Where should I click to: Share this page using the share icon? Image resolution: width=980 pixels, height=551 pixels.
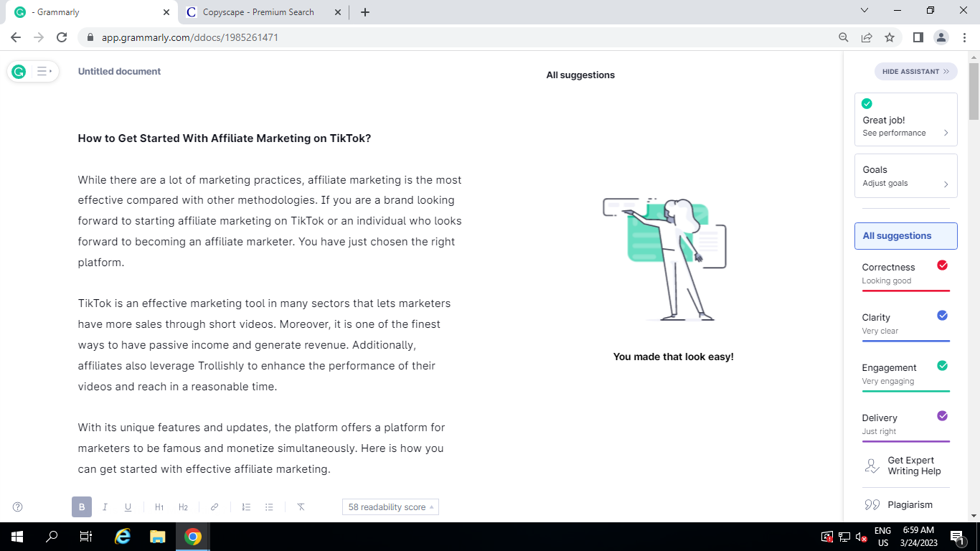867,37
